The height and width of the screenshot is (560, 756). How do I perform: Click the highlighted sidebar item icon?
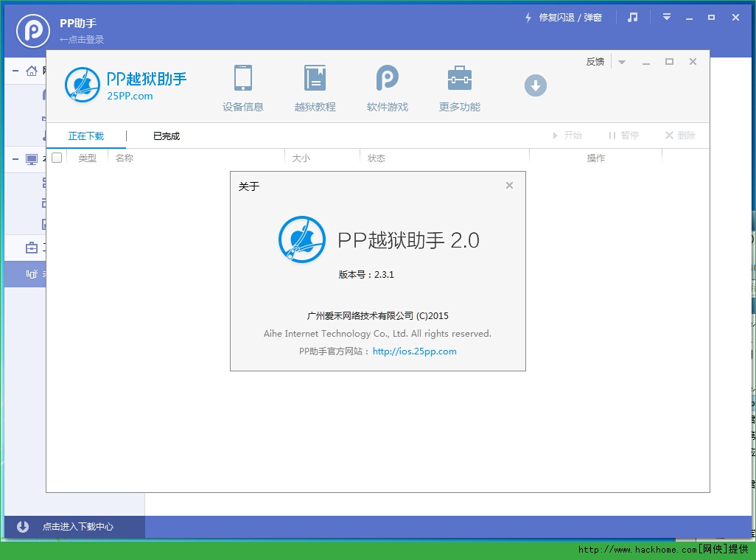[32, 274]
